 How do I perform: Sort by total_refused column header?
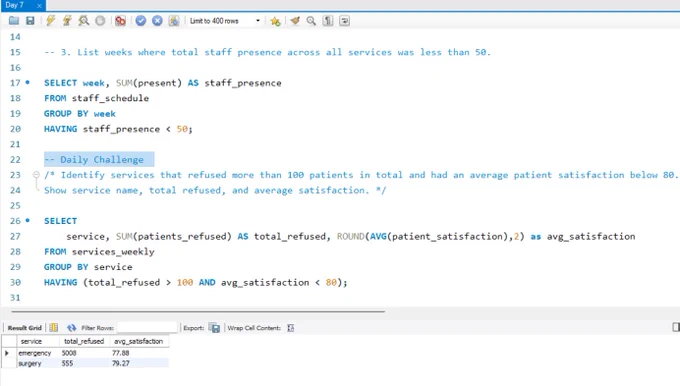click(x=84, y=341)
